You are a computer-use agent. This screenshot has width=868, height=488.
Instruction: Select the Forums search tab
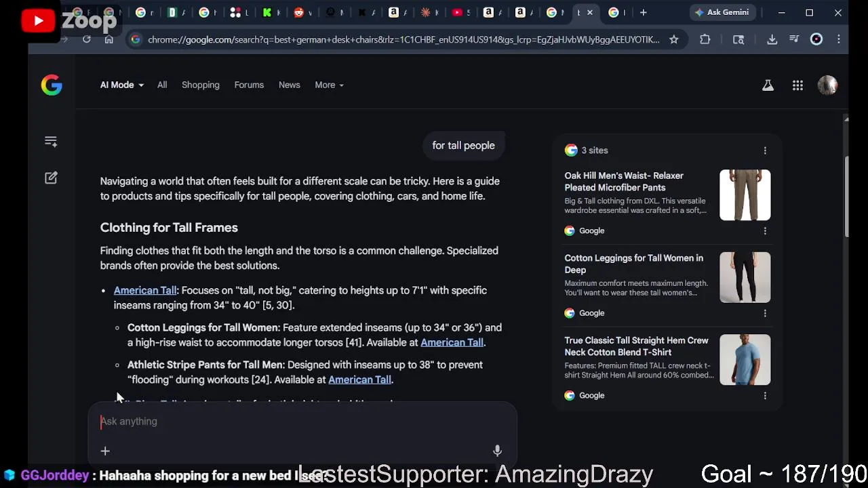pyautogui.click(x=249, y=85)
